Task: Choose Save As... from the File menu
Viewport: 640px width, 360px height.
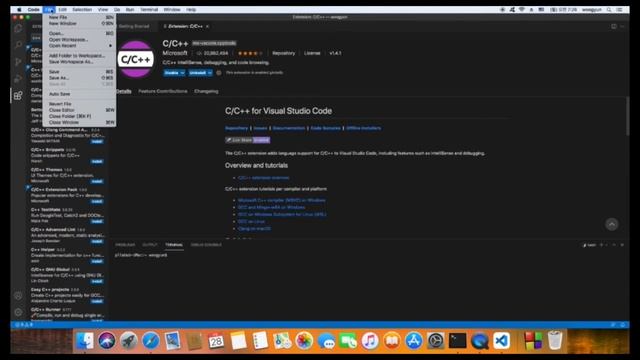Action: coord(79,78)
